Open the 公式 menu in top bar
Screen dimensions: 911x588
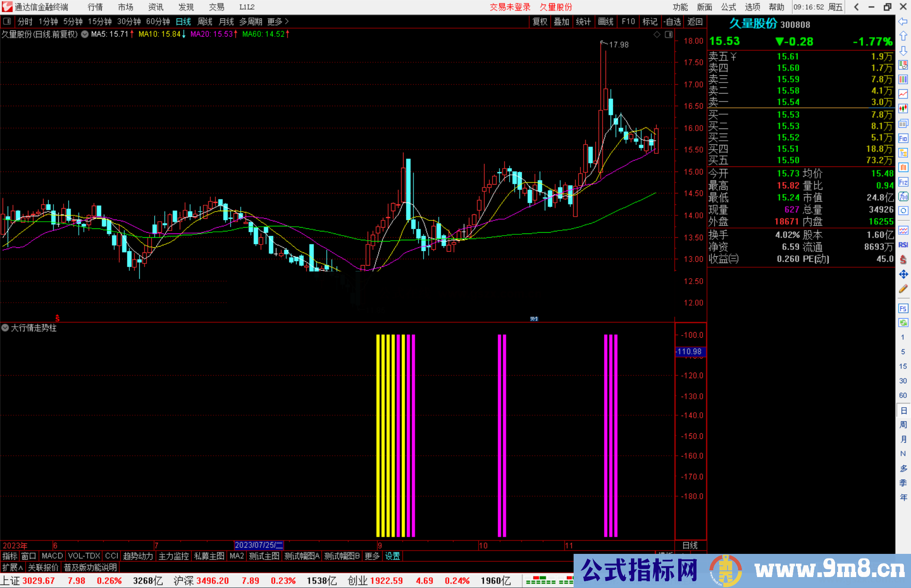[x=728, y=7]
